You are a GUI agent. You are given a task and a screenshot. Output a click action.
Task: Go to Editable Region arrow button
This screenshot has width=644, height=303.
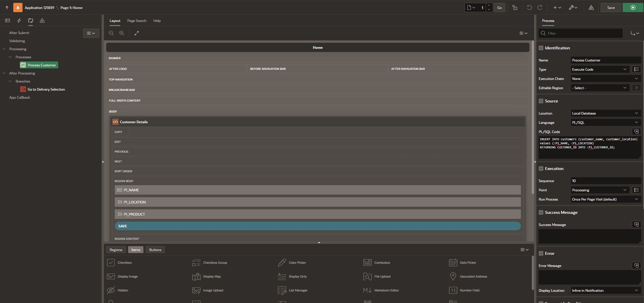point(636,88)
